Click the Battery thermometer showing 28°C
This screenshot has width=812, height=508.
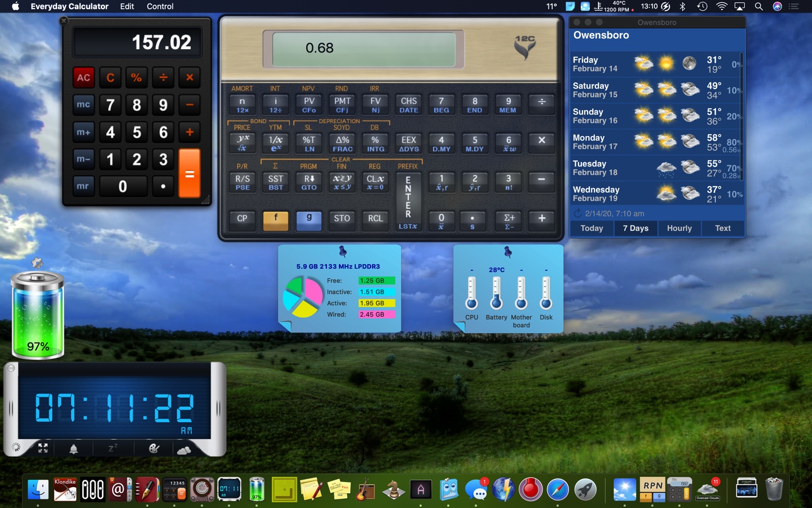tap(496, 294)
